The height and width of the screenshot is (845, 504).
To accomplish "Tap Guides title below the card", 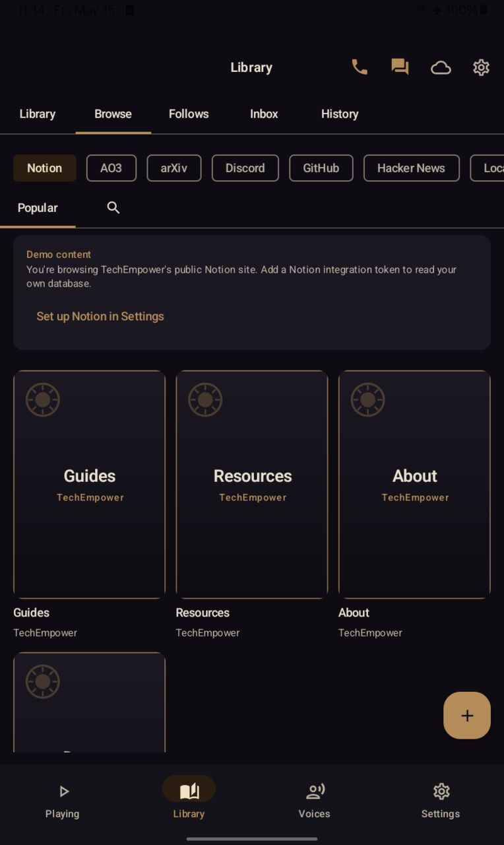I will (32, 613).
